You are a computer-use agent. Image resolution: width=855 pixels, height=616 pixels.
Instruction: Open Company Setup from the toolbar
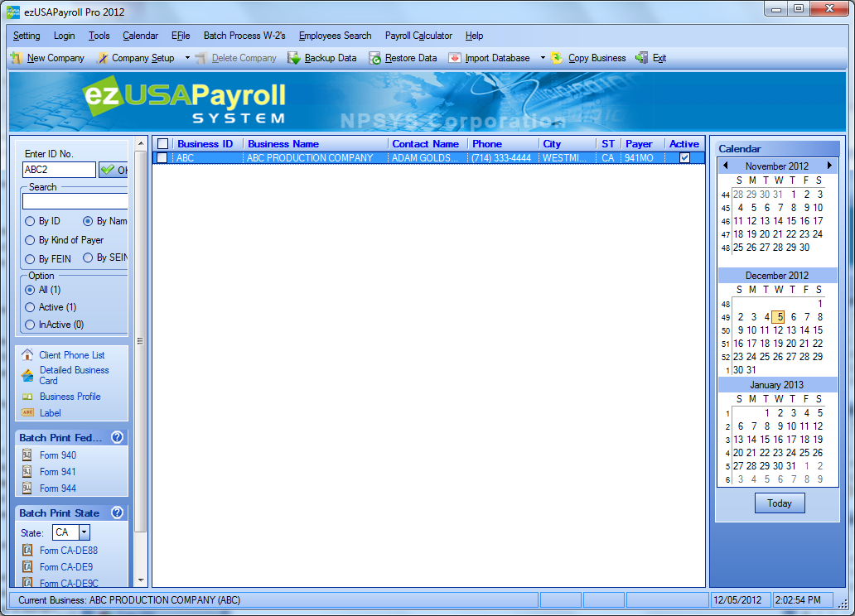(135, 58)
